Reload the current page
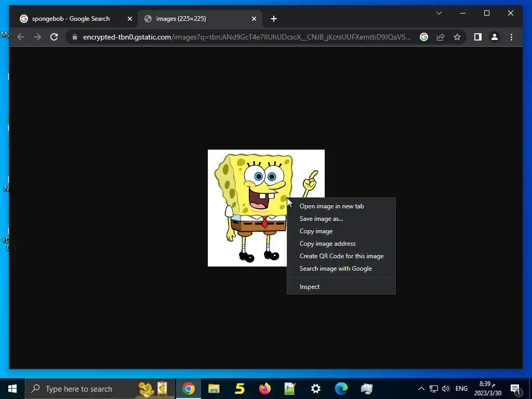532x399 pixels. [54, 37]
